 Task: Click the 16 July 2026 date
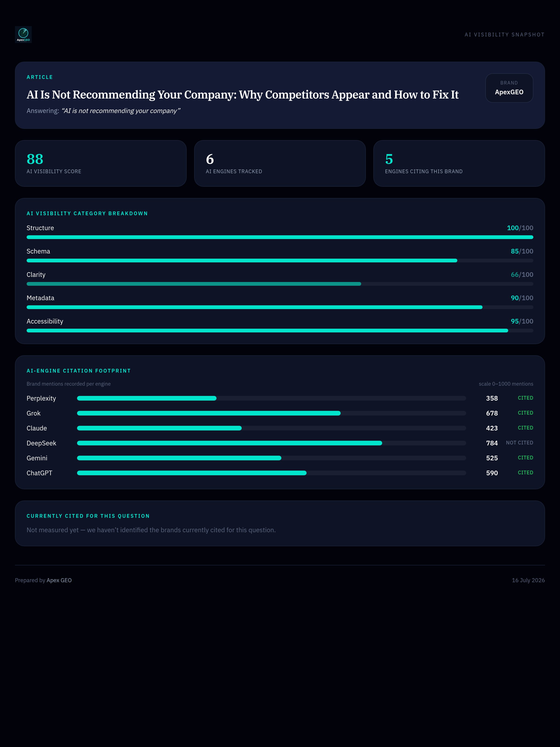(x=528, y=580)
